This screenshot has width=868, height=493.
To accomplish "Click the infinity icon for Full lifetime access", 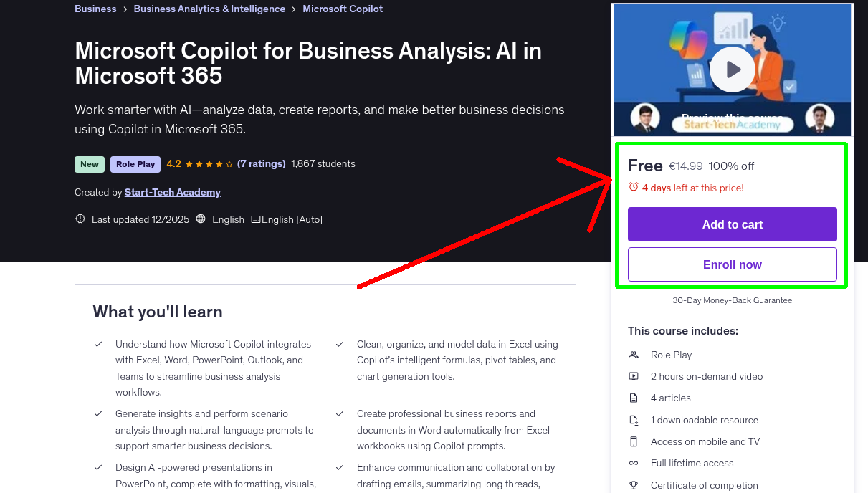I will click(633, 463).
